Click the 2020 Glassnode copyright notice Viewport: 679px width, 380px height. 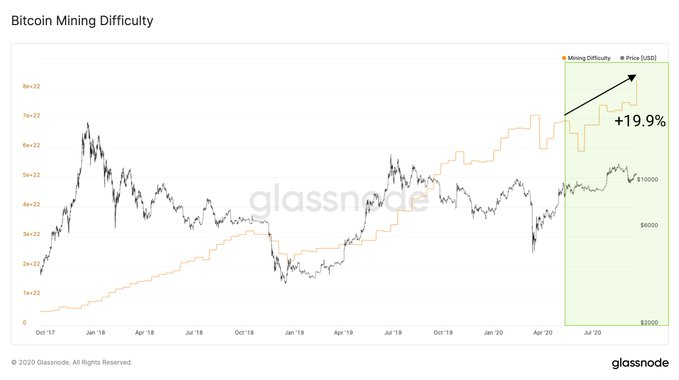71,362
